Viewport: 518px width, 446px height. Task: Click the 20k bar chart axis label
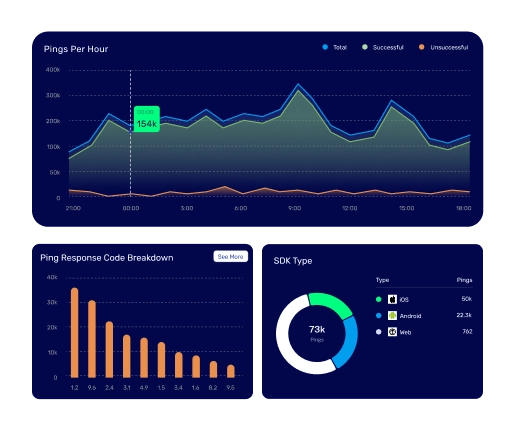coord(52,327)
